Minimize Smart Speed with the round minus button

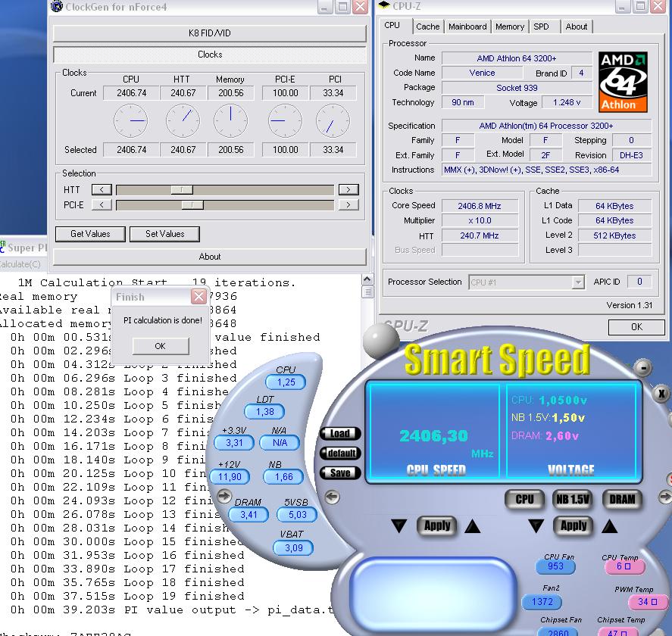pos(643,367)
